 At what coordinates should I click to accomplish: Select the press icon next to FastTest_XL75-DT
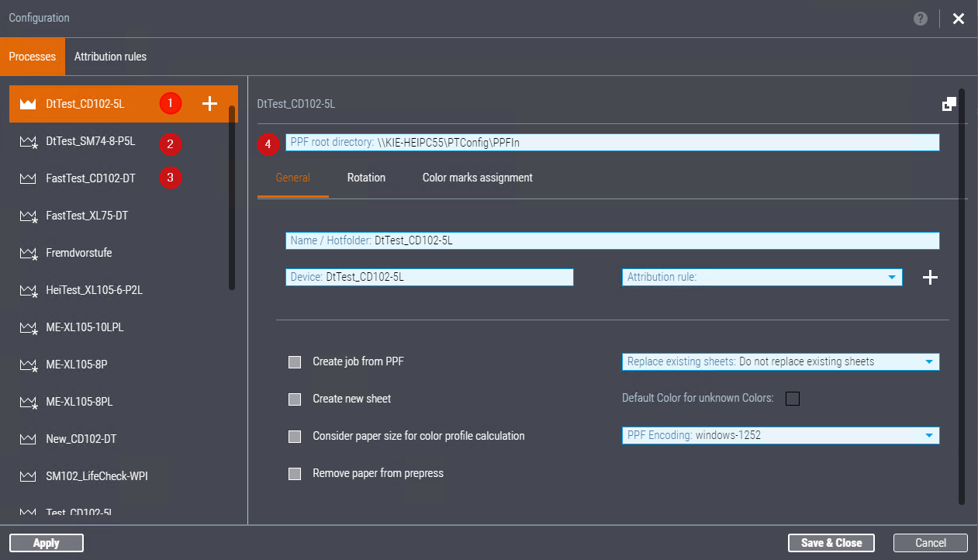click(27, 215)
